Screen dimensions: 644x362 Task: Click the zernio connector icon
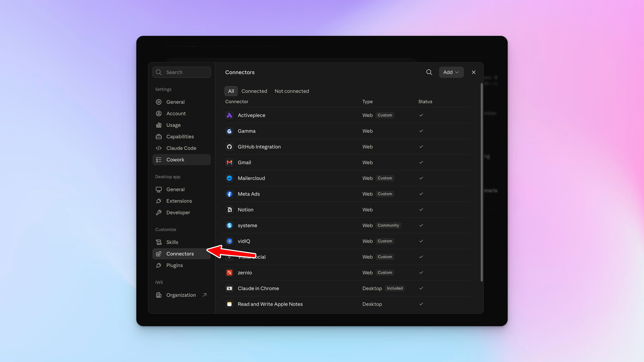229,273
